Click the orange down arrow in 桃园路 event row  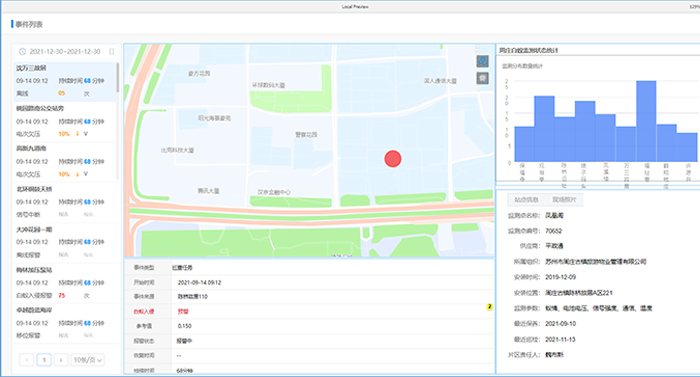tap(77, 134)
